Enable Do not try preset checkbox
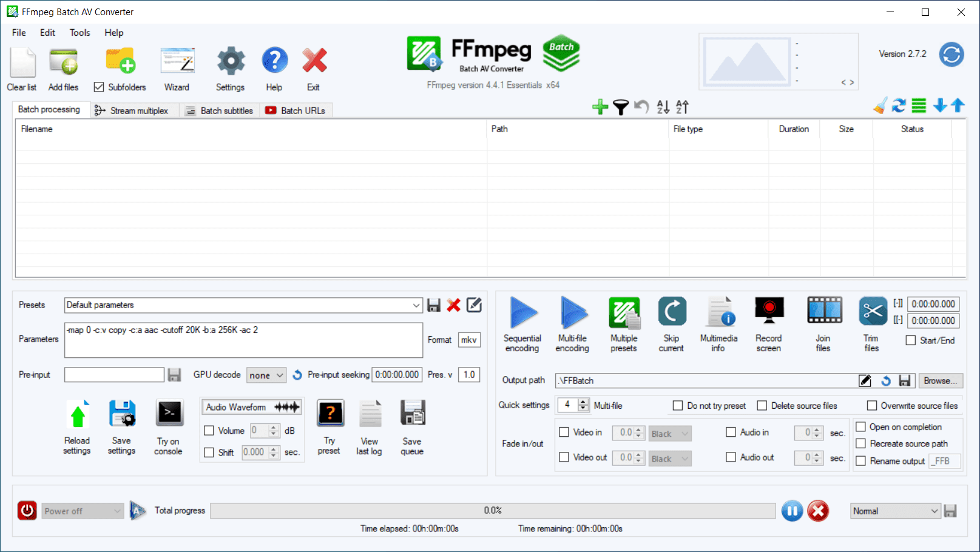Screen dimensions: 980x552 coord(678,406)
